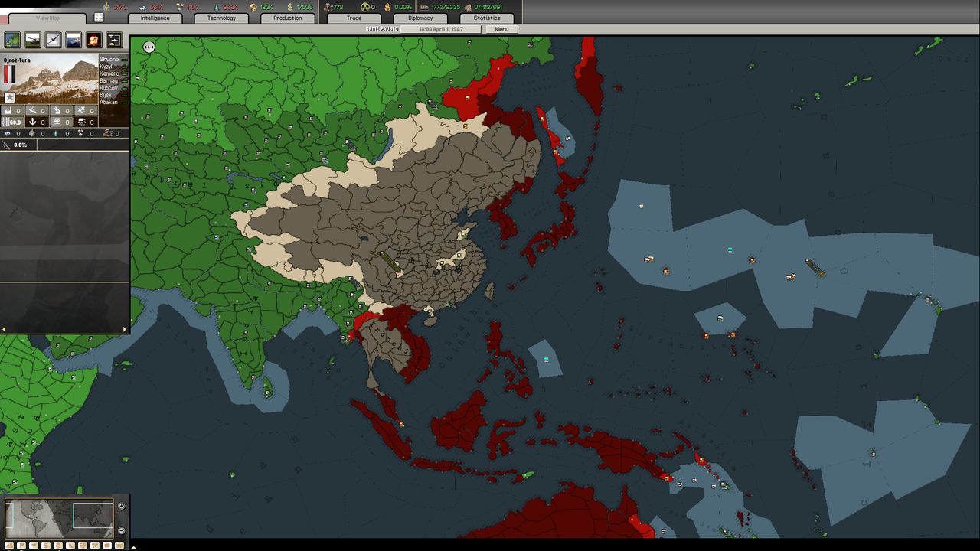
Task: Open the Diplomacy tab
Action: click(x=420, y=18)
